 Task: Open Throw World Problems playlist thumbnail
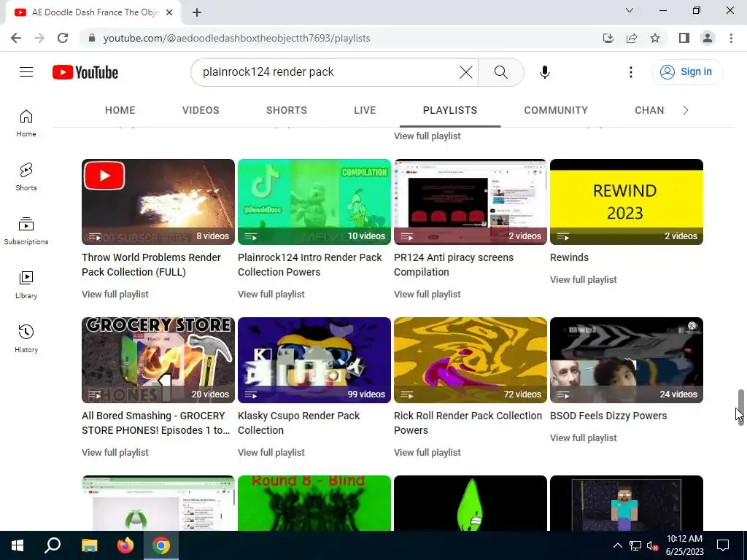point(158,202)
